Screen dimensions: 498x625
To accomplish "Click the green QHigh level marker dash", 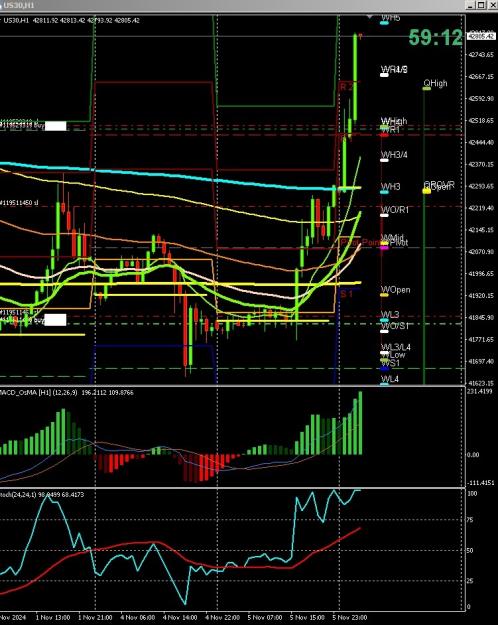I will click(x=427, y=88).
